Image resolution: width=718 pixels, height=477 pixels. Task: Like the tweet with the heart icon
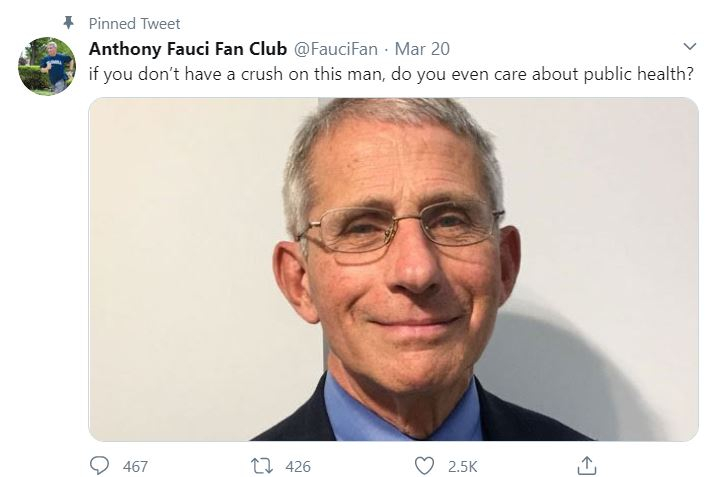click(425, 465)
